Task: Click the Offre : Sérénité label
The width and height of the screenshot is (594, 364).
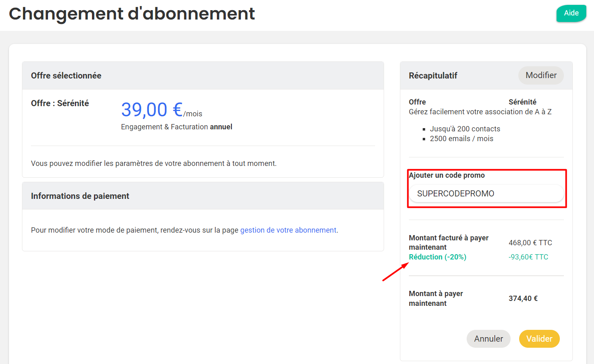Action: pyautogui.click(x=60, y=103)
